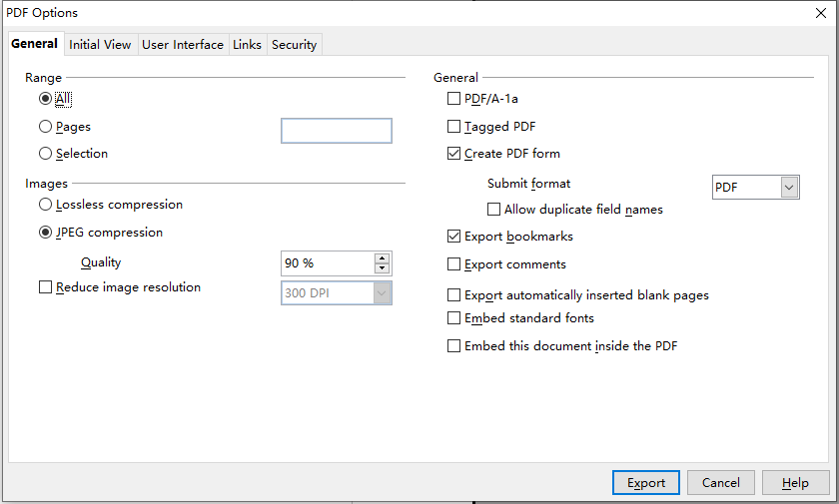Expand the 300 DPI resolution dropdown

(381, 292)
